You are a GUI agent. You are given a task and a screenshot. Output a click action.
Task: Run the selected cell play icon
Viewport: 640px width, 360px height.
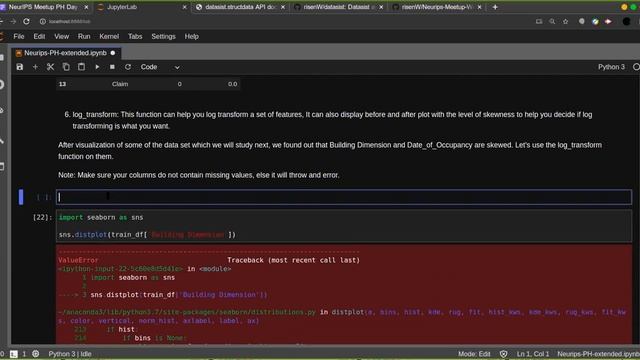click(97, 67)
